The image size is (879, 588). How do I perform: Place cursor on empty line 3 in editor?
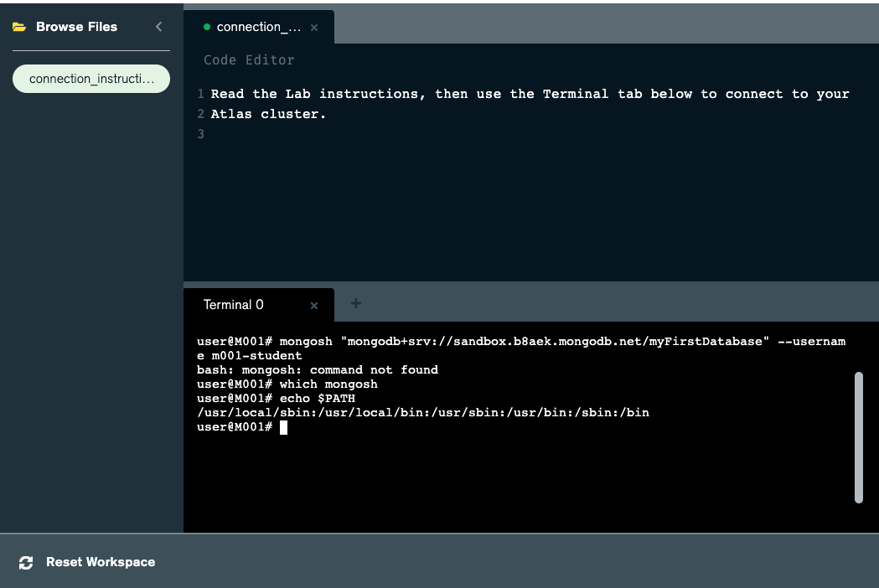pyautogui.click(x=335, y=134)
